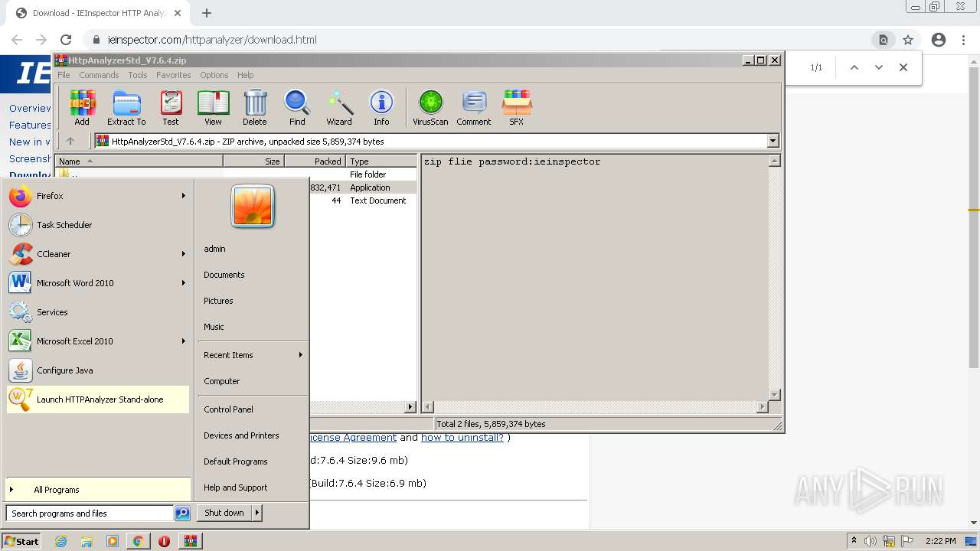Launch CCleaner from the Start menu
The height and width of the screenshot is (551, 980).
pos(97,254)
